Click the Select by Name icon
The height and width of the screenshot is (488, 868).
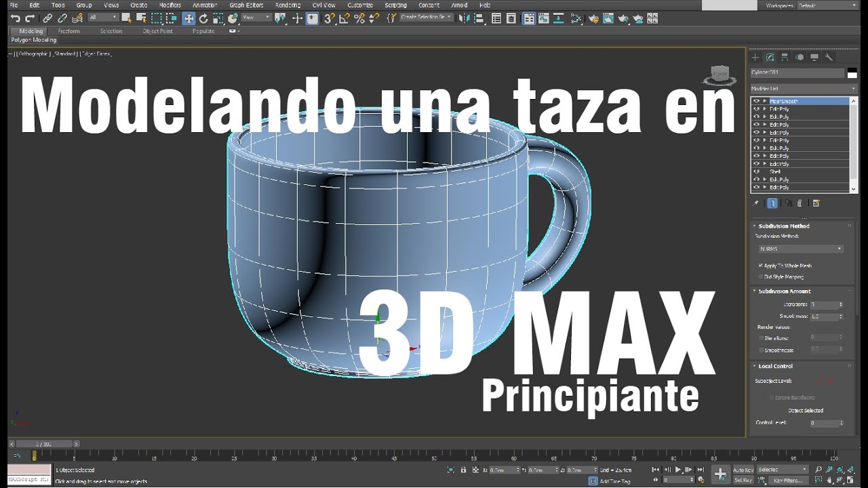pyautogui.click(x=141, y=18)
